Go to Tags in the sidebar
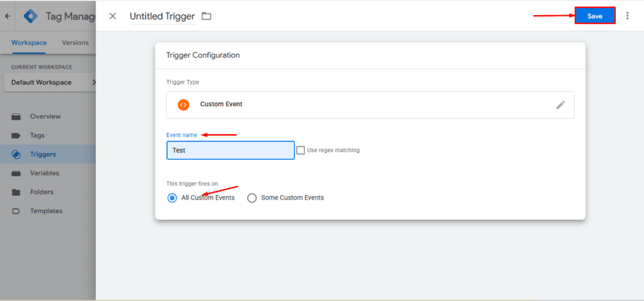The height and width of the screenshot is (301, 644). (x=37, y=135)
